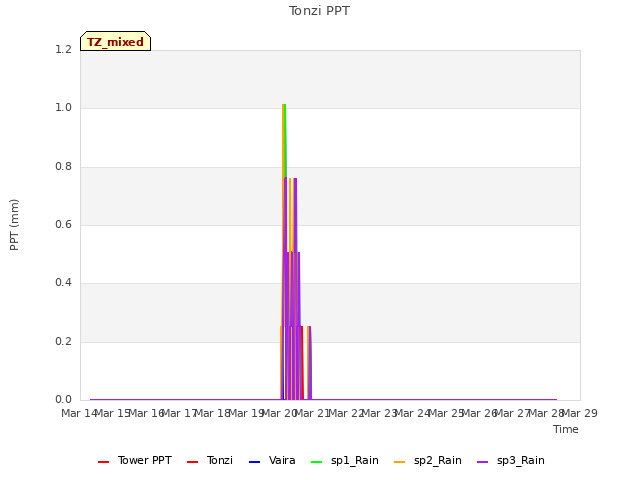The height and width of the screenshot is (480, 640).
Task: Click the 0.2 y-axis tick label
Action: pos(63,341)
